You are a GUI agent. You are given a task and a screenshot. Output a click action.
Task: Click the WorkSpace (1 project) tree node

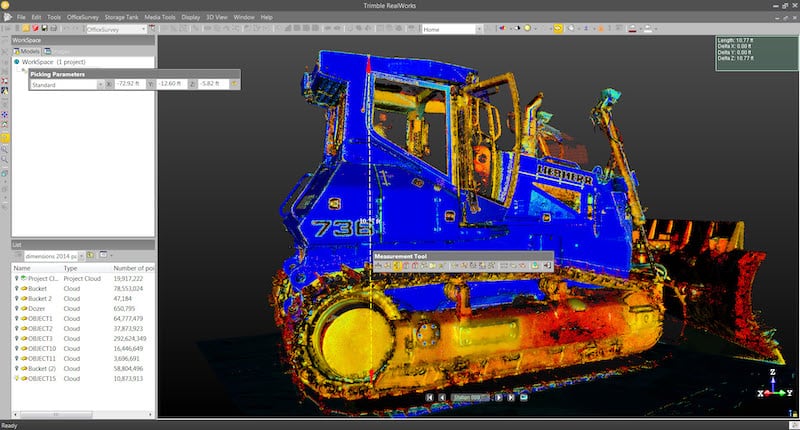point(54,62)
